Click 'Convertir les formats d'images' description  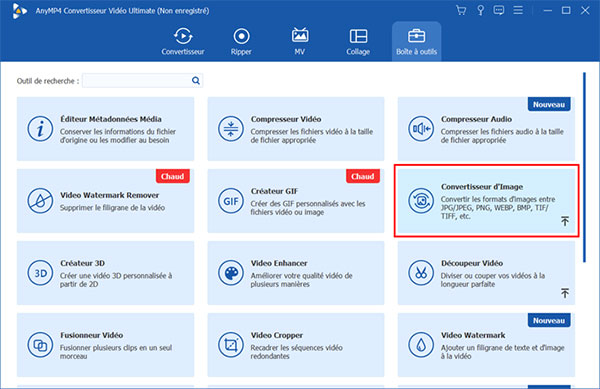498,208
